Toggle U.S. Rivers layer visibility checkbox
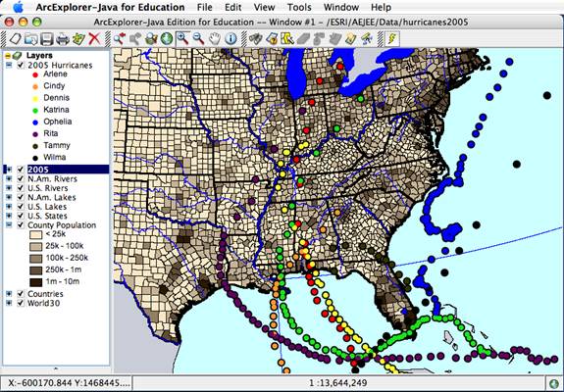564x392 pixels. point(21,188)
